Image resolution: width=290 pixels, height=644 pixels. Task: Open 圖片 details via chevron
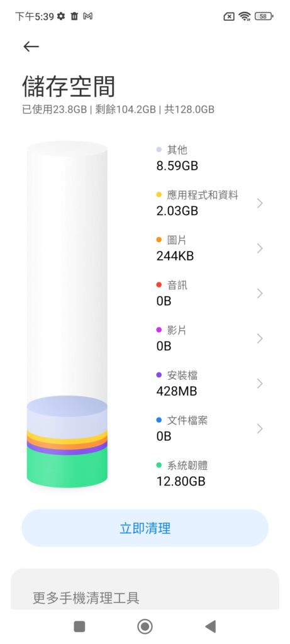pyautogui.click(x=260, y=248)
